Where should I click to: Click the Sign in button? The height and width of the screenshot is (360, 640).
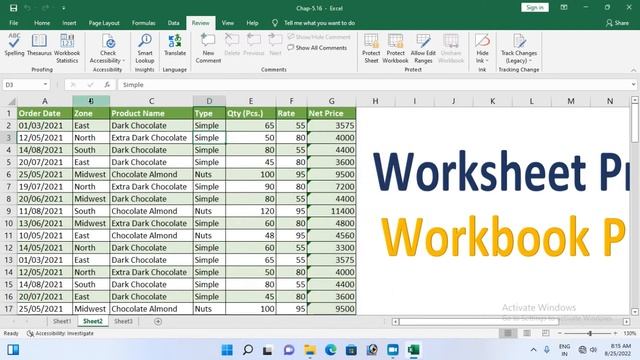click(x=535, y=7)
